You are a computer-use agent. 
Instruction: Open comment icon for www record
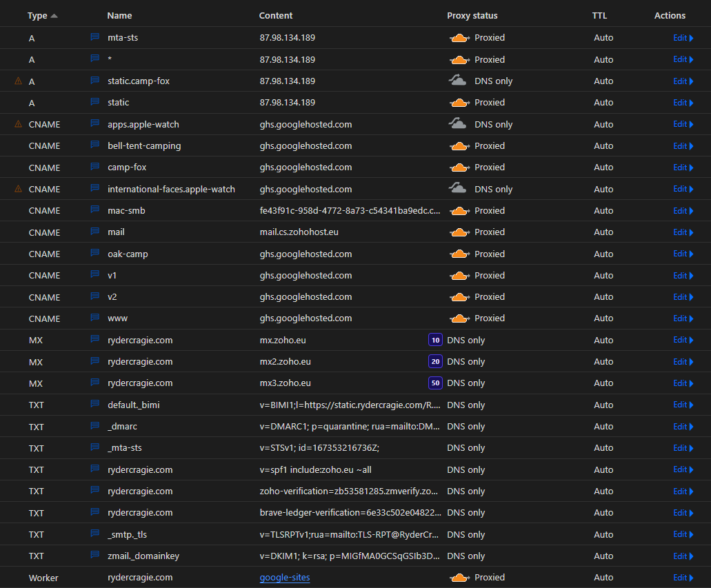click(94, 318)
